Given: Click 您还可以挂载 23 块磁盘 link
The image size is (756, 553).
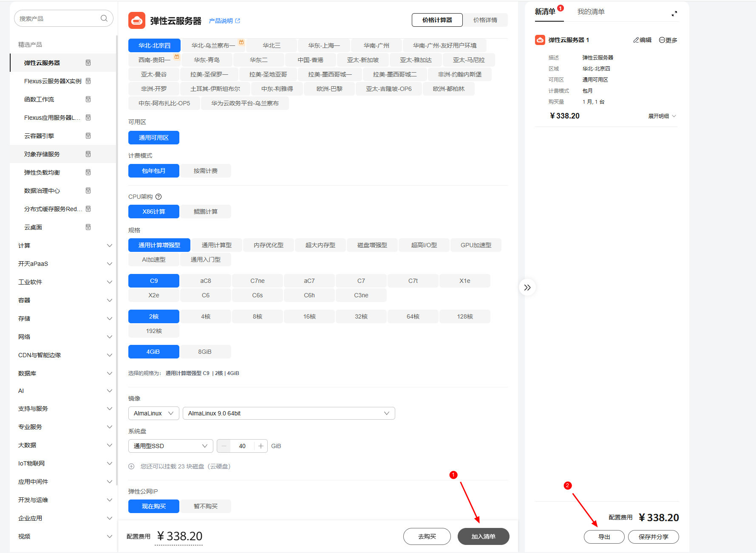Looking at the screenshot, I should point(185,466).
